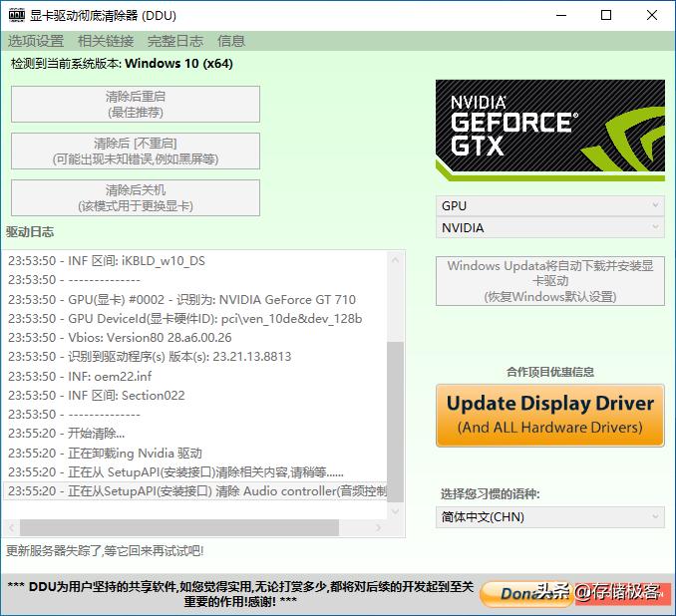Click the DDU app icon in title bar

[17, 16]
